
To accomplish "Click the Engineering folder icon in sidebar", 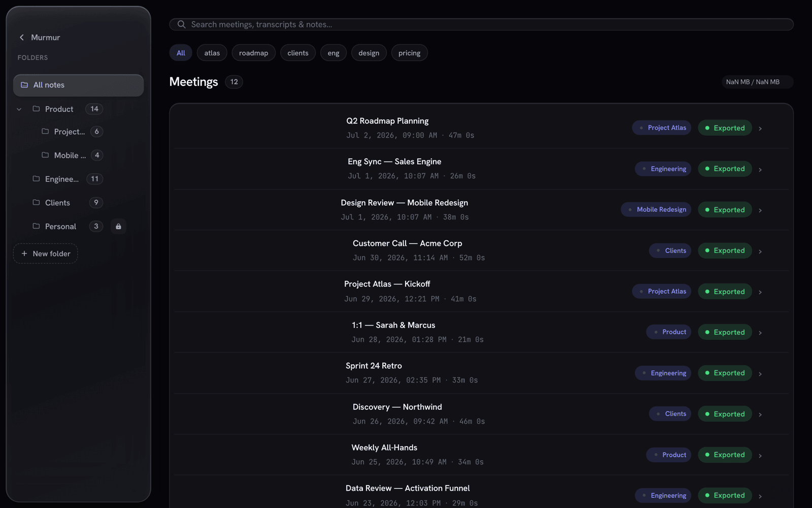I will 36,179.
